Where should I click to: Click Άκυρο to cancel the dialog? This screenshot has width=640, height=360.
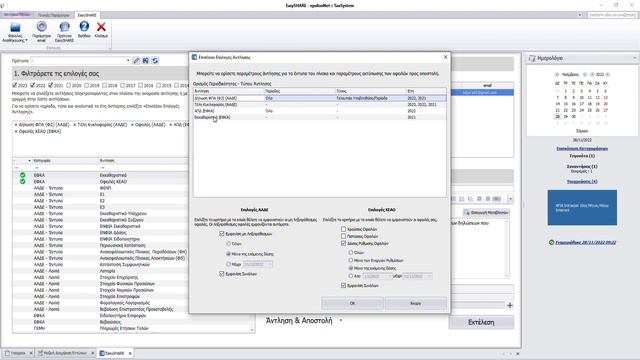click(416, 303)
